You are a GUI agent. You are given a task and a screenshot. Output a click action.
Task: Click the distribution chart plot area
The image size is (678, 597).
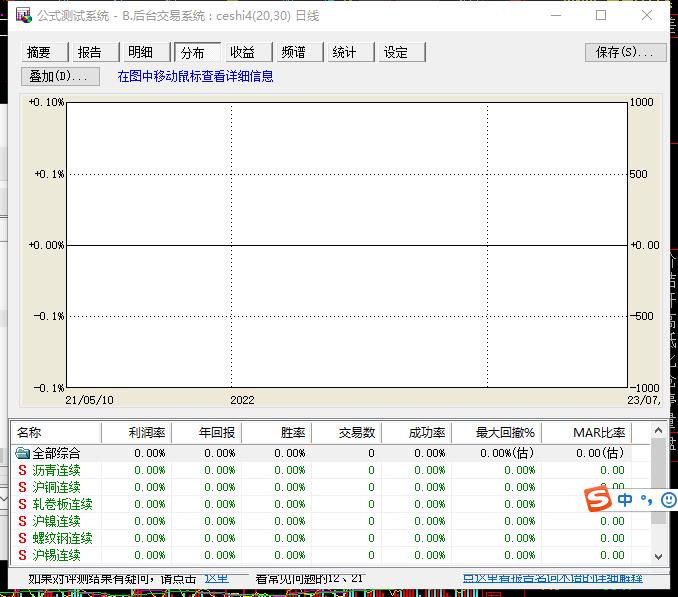[x=347, y=245]
